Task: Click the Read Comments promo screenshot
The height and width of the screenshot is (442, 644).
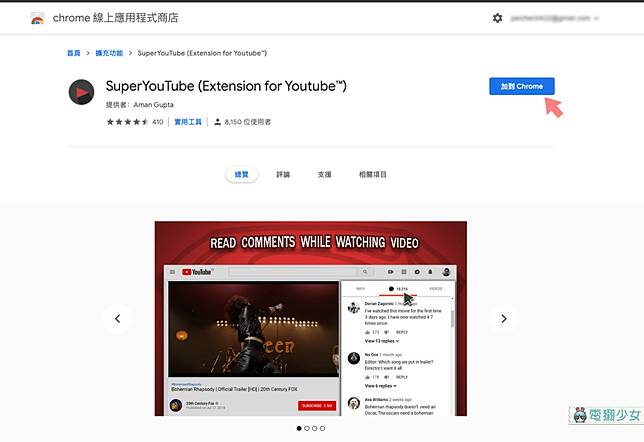Action: (310, 319)
